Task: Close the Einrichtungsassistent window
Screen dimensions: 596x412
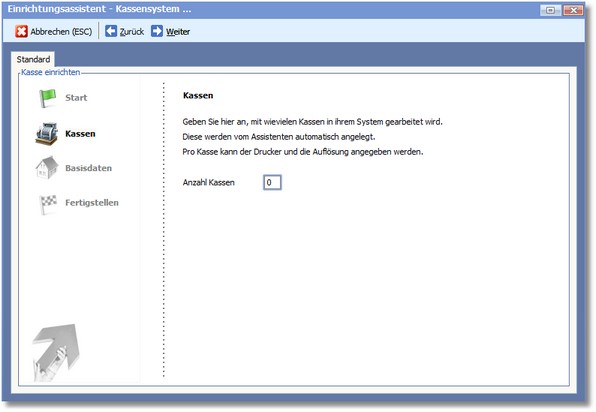Action: tap(573, 10)
